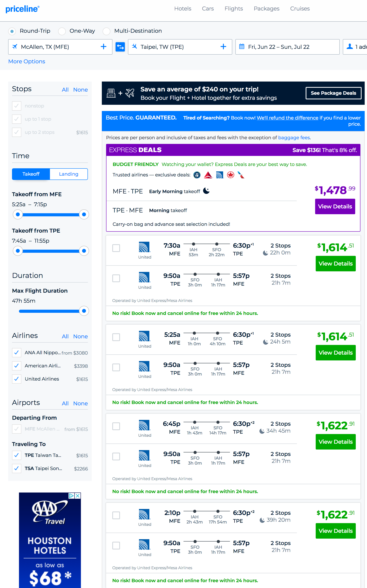The image size is (367, 588).
Task: Select the Round-Trip radio button
Action: tap(12, 31)
